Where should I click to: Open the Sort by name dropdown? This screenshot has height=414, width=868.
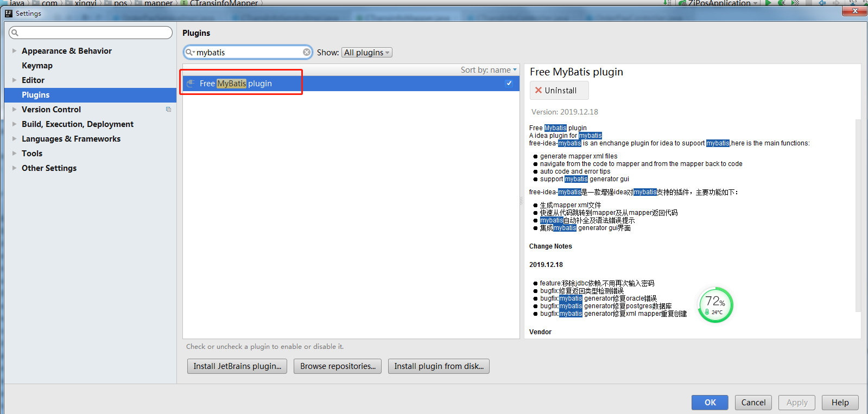point(489,70)
